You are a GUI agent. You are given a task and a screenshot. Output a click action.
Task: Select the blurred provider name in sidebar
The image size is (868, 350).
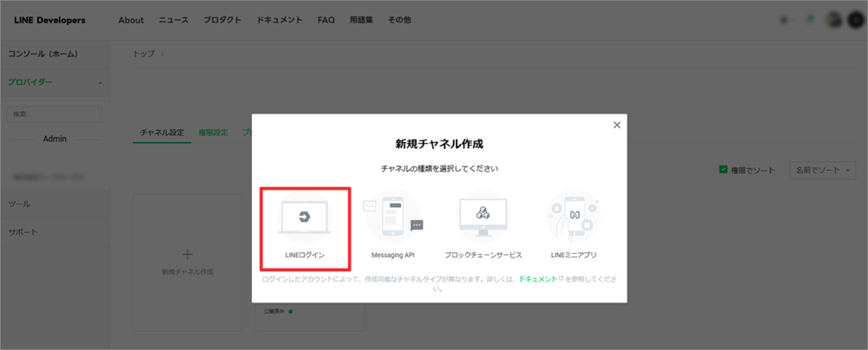point(48,177)
